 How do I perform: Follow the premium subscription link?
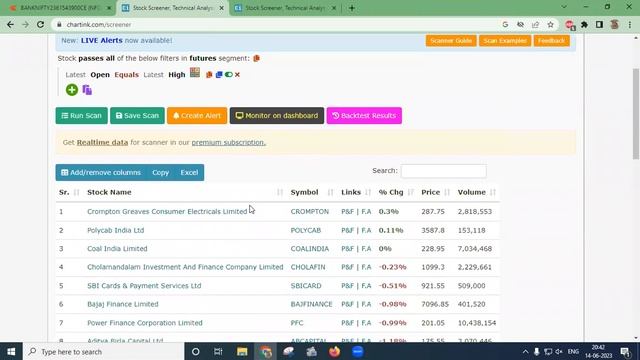tap(229, 142)
